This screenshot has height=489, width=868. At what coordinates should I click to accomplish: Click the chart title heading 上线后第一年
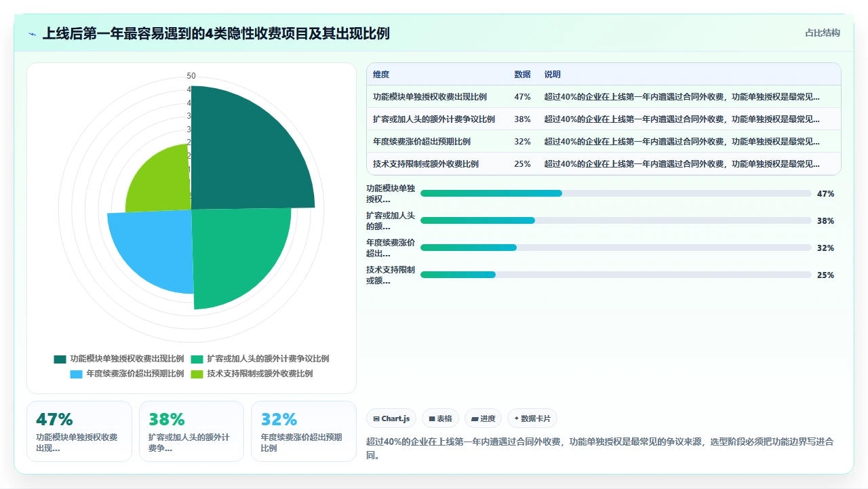pyautogui.click(x=216, y=33)
